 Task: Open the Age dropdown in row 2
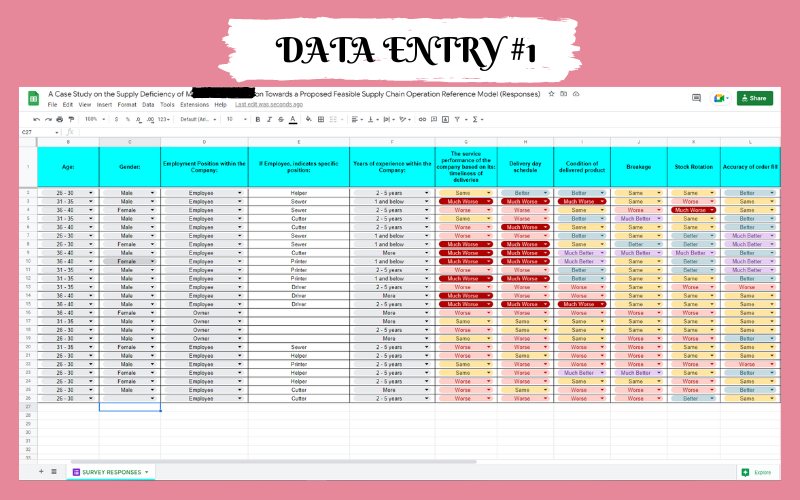91,193
